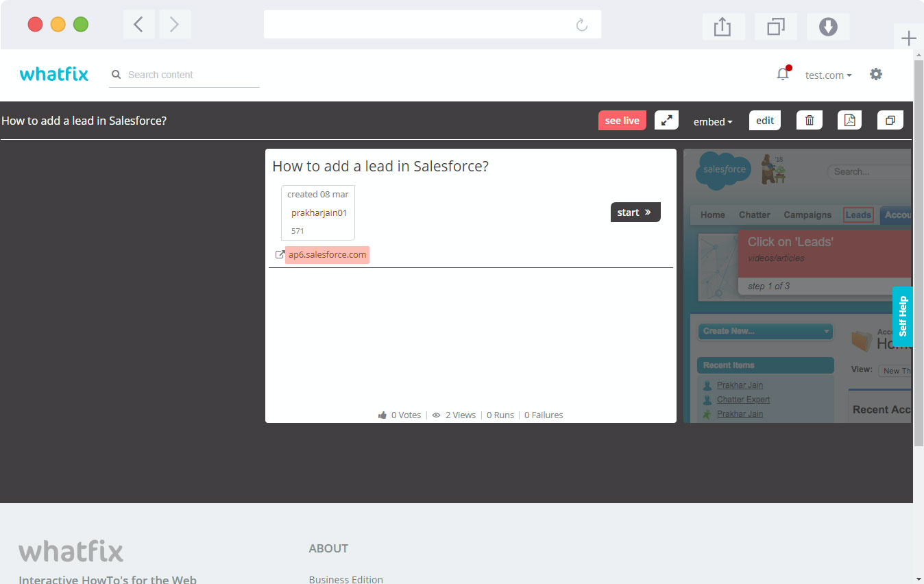Open the browser tabs overview icon

click(775, 27)
